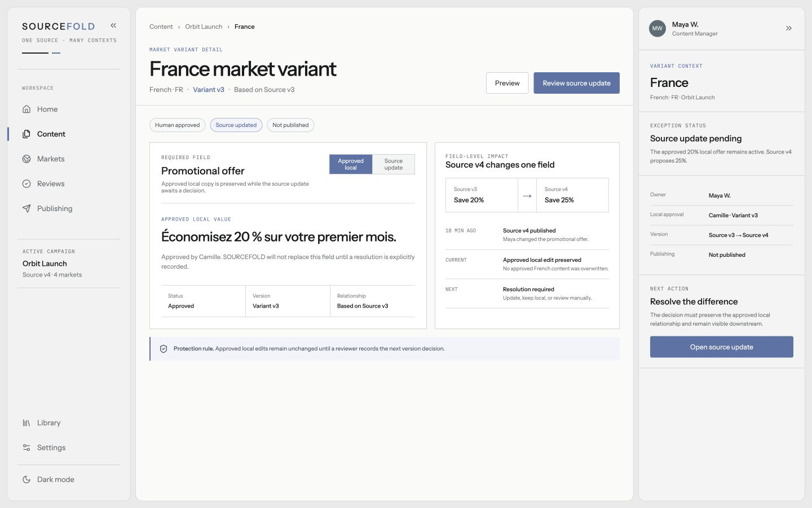Click the Source v3 → Source v4 value

coord(738,235)
